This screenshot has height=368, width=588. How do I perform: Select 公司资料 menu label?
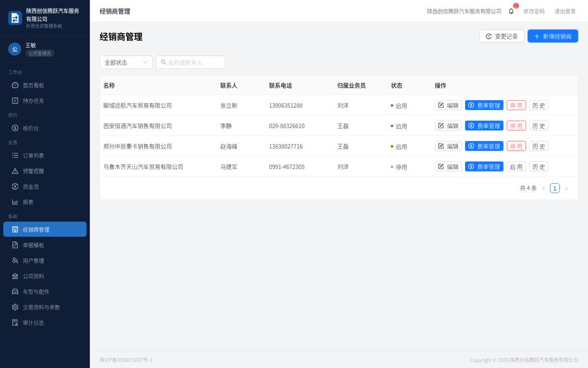click(34, 276)
